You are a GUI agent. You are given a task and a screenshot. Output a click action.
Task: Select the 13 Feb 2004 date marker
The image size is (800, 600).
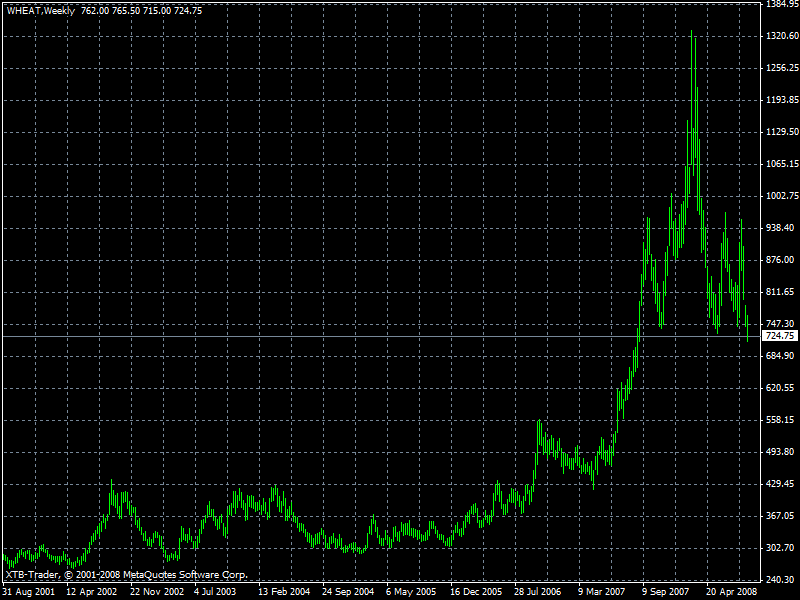(284, 592)
